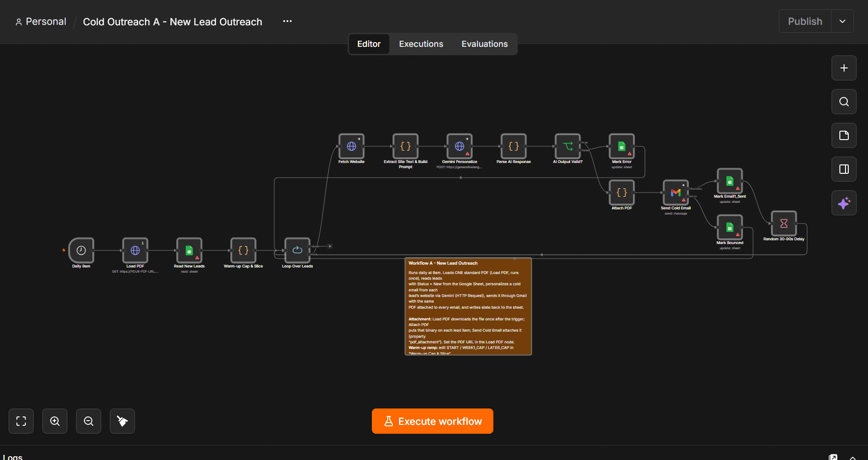
Task: Toggle the side panel layout button
Action: pyautogui.click(x=844, y=169)
